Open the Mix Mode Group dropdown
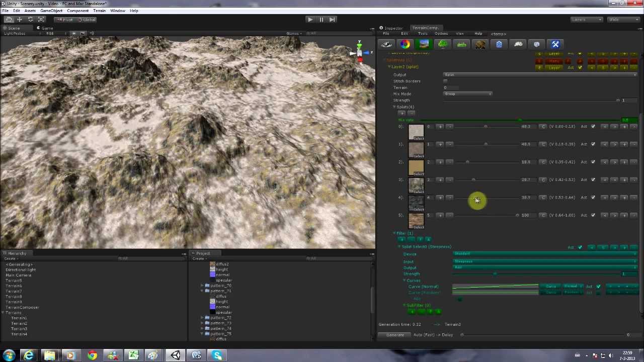This screenshot has width=644, height=362. 468,94
